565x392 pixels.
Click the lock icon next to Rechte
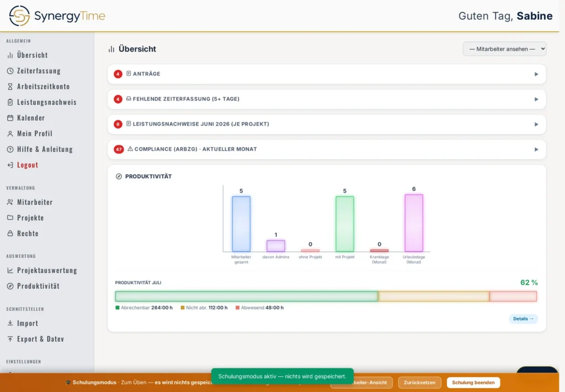10,233
